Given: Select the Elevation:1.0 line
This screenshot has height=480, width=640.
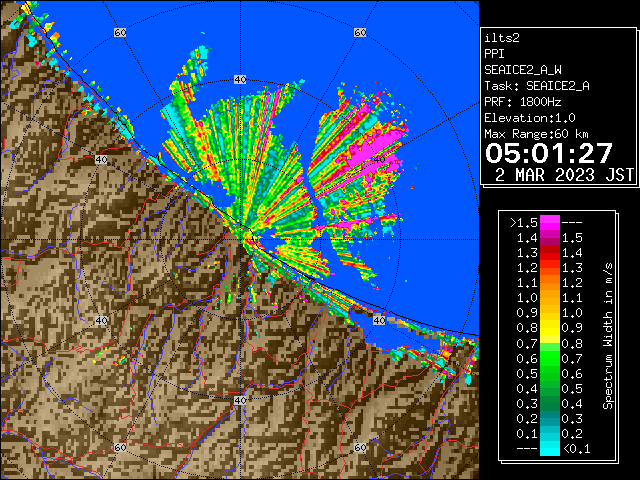Looking at the screenshot, I should 530,118.
